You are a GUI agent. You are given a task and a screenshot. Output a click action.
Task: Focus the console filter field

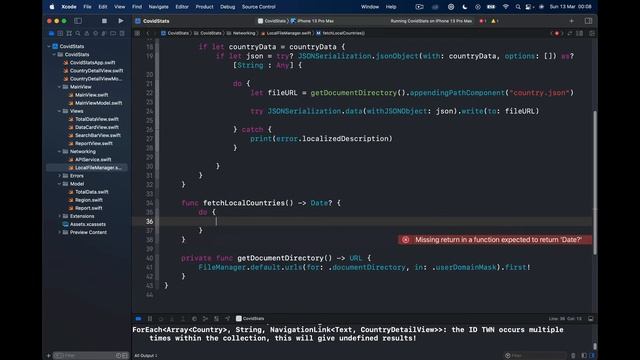coord(535,356)
